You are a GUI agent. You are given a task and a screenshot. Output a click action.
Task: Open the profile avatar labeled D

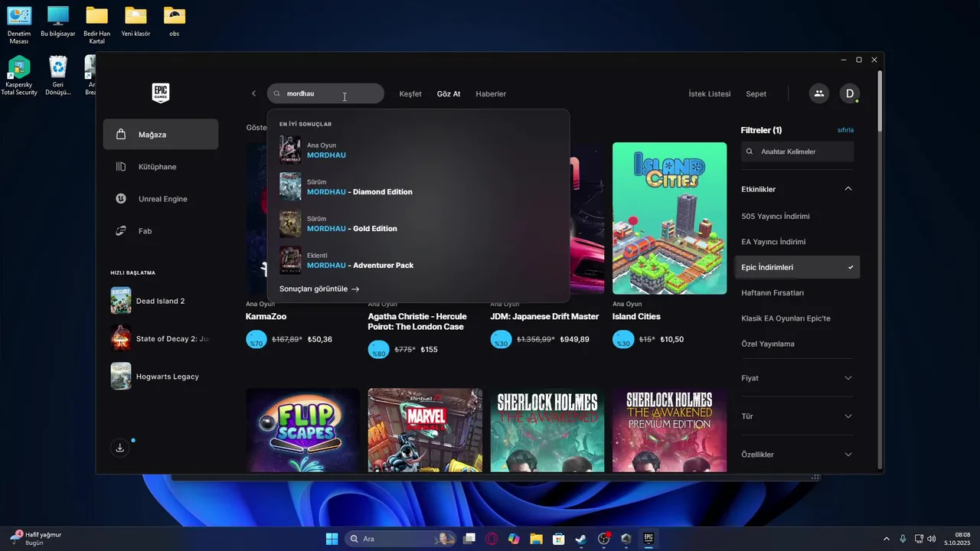click(x=849, y=93)
